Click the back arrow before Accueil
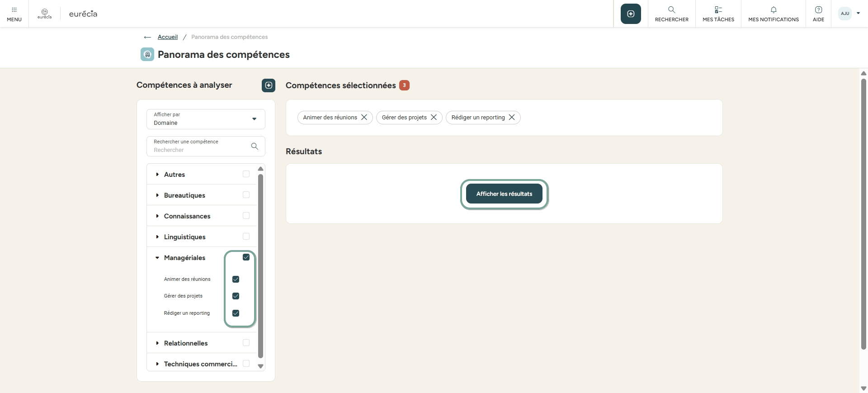The image size is (868, 393). coord(147,37)
